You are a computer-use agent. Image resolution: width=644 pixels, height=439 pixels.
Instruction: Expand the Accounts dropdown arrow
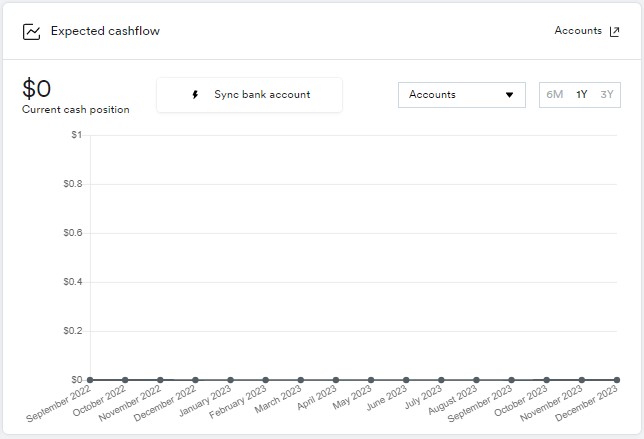tap(509, 95)
